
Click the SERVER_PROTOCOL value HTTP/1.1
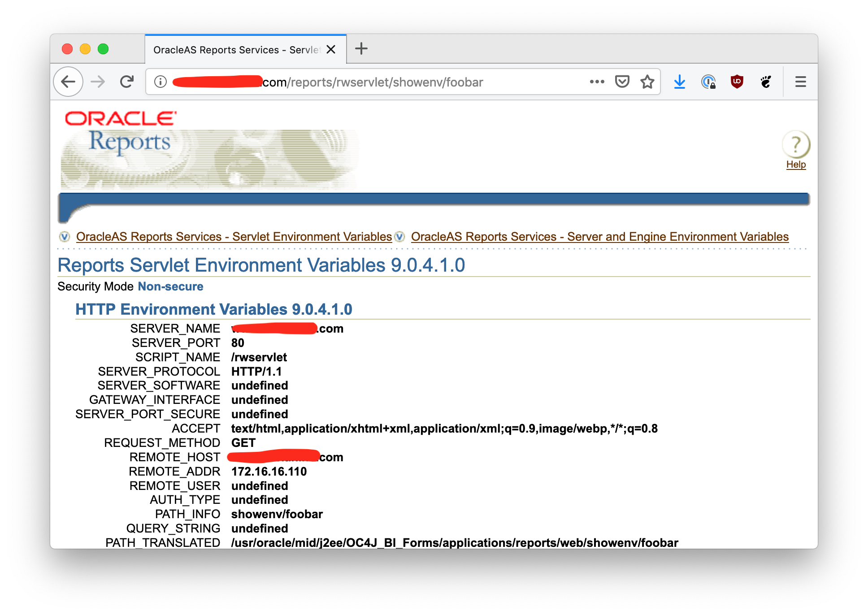click(x=256, y=372)
